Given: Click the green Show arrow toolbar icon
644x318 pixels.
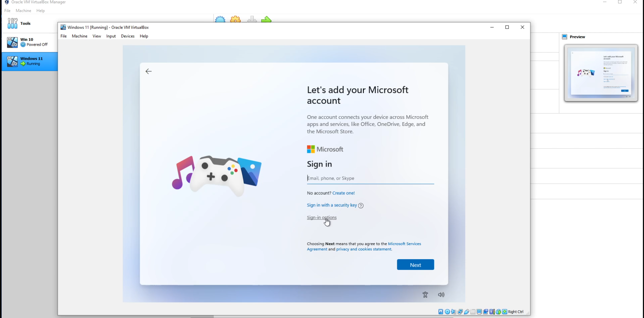Looking at the screenshot, I should coord(266,19).
